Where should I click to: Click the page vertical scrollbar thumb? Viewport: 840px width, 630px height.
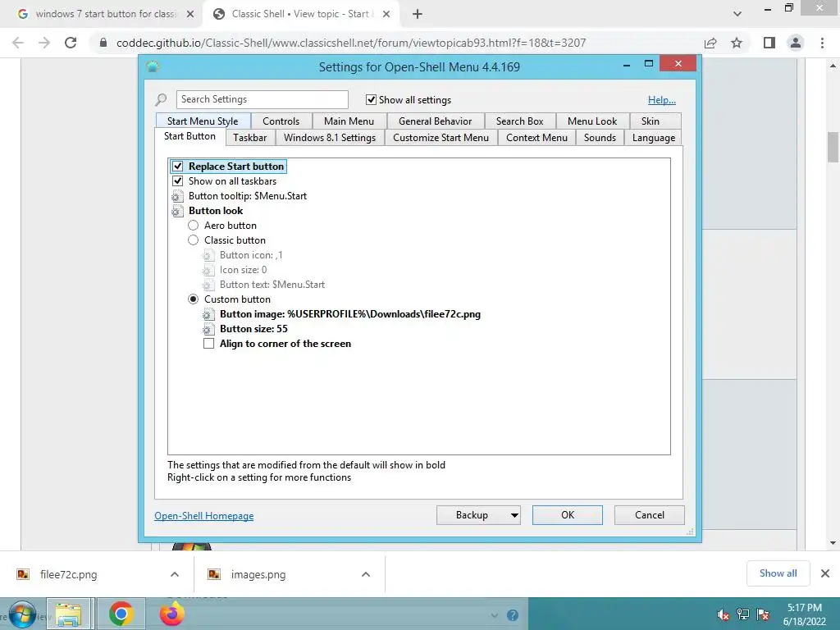pyautogui.click(x=833, y=147)
